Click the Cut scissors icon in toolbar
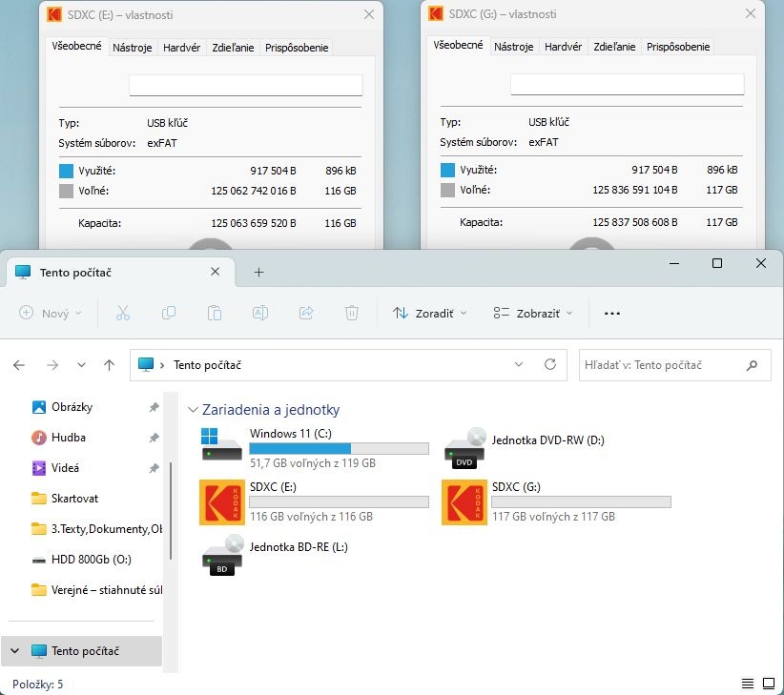Image resolution: width=784 pixels, height=695 pixels. point(122,313)
